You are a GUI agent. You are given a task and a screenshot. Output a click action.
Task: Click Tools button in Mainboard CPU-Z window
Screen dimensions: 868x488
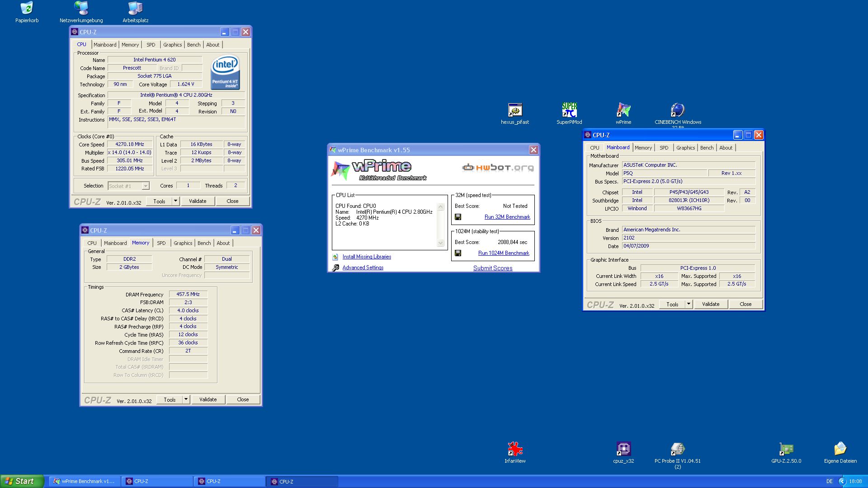tap(672, 304)
